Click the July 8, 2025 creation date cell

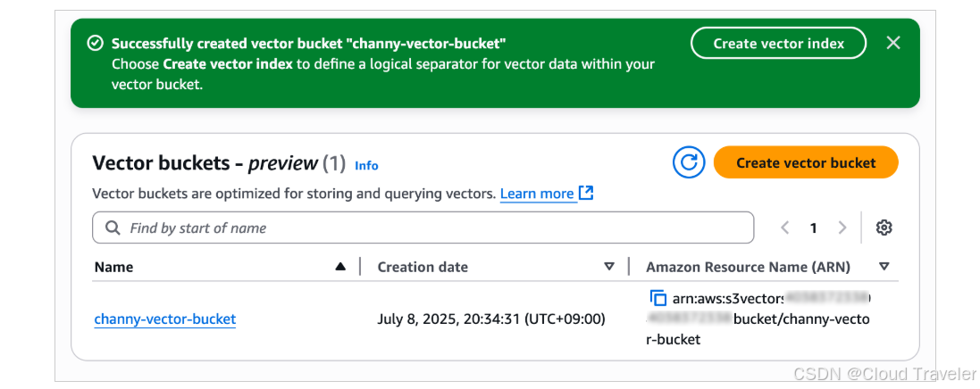(x=491, y=319)
